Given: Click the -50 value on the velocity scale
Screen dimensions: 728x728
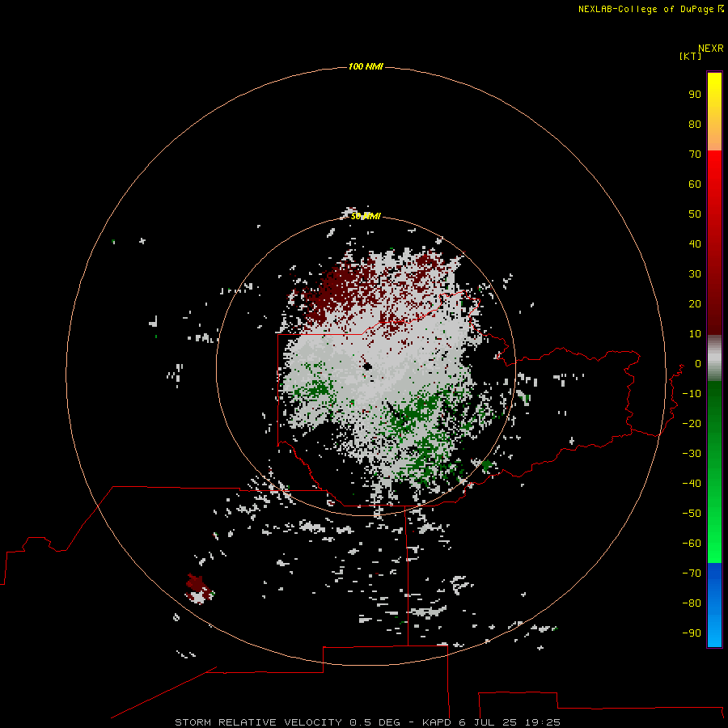Looking at the screenshot, I should click(692, 514).
